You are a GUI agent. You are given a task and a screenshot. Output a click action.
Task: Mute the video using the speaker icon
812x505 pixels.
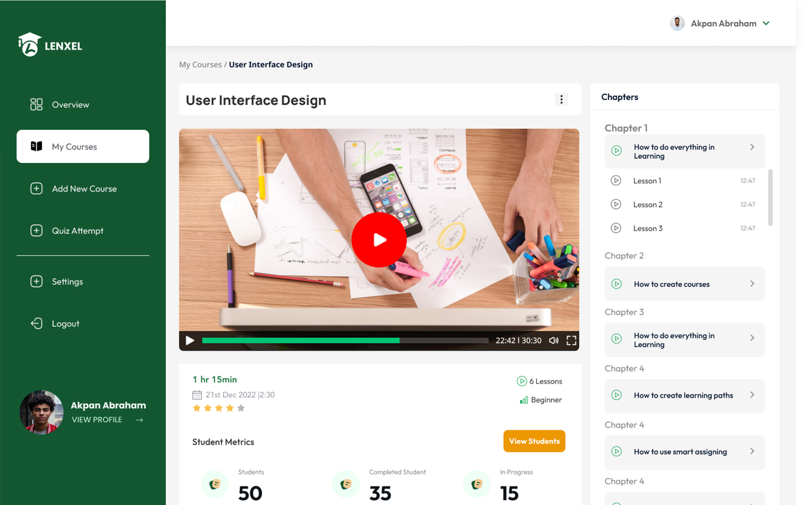tap(554, 340)
